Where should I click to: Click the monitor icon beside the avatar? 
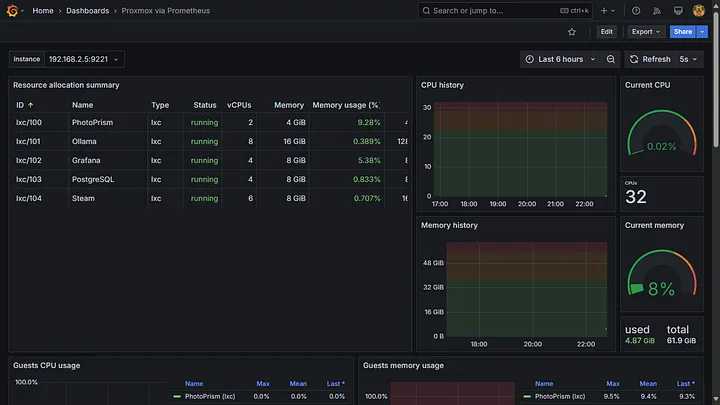point(678,11)
